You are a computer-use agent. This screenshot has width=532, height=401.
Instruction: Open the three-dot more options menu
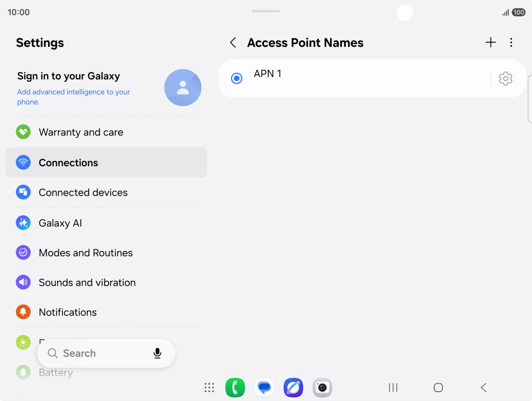coord(511,42)
